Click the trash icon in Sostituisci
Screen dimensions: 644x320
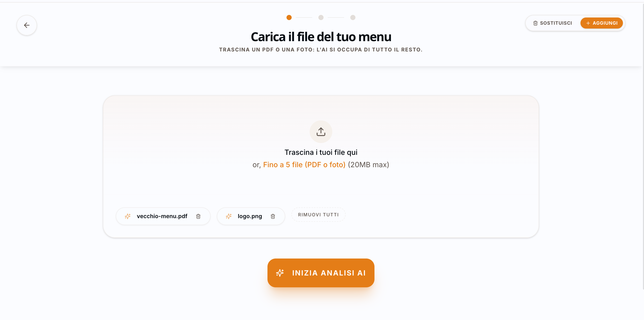tap(535, 23)
